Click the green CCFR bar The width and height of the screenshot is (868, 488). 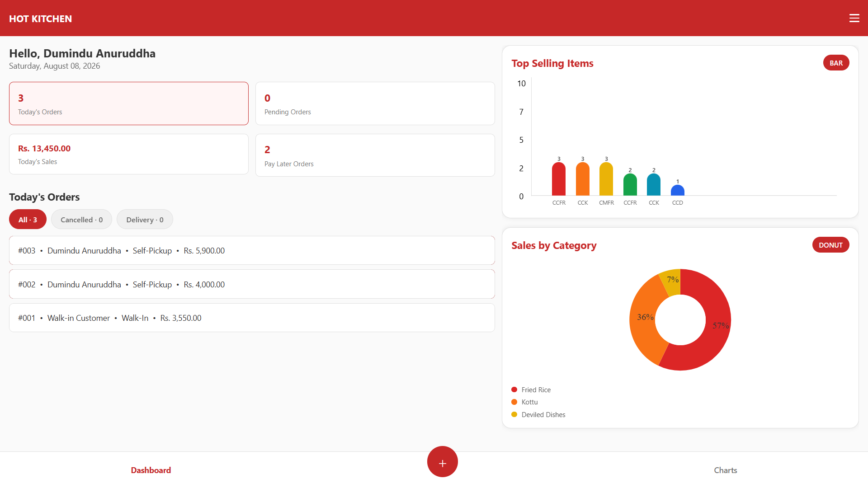point(630,185)
